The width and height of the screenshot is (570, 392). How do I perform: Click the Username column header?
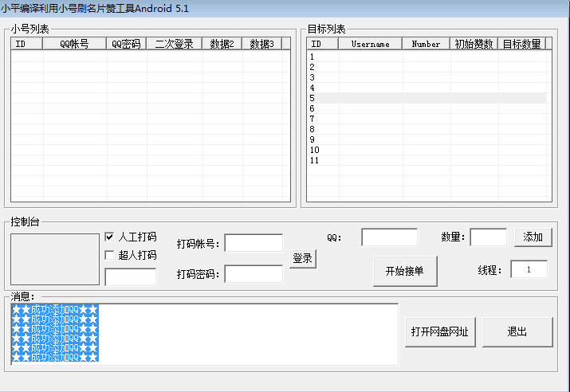[371, 44]
